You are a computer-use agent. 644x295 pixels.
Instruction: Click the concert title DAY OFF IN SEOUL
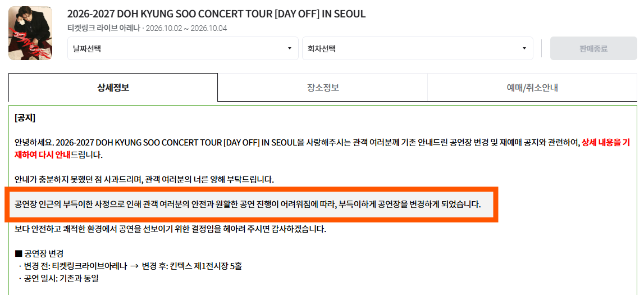click(217, 14)
